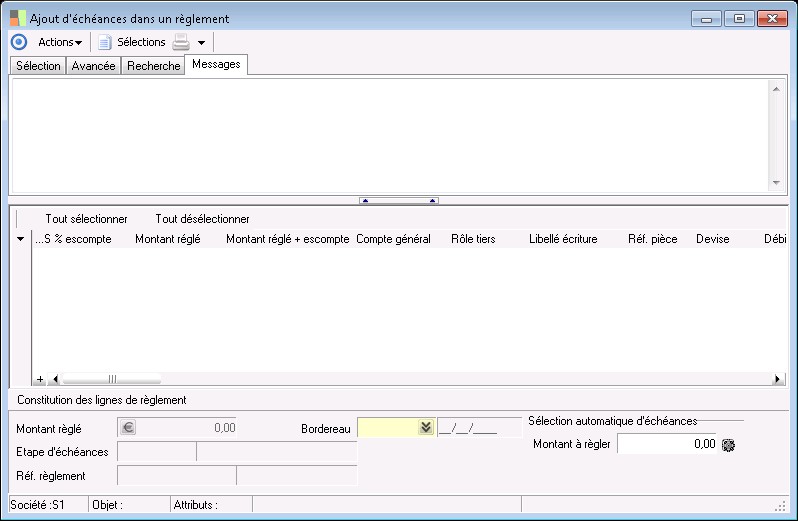Click the blue circular target icon in toolbar

pos(18,42)
